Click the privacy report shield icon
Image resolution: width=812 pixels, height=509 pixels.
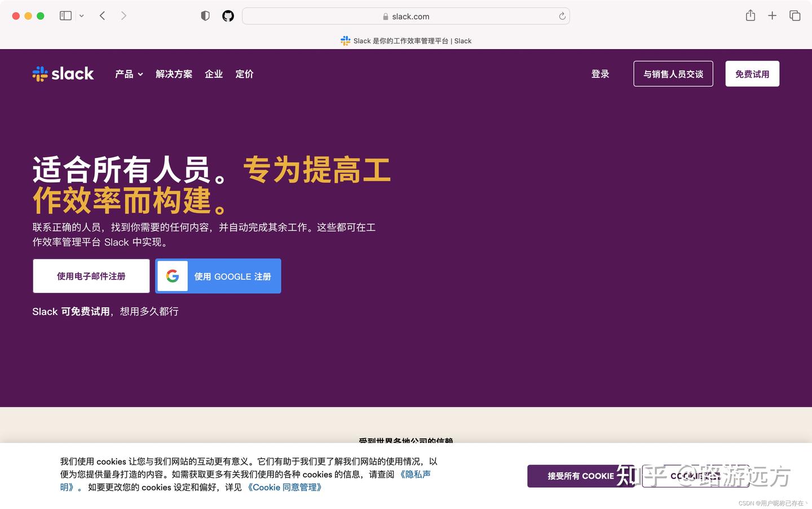205,15
